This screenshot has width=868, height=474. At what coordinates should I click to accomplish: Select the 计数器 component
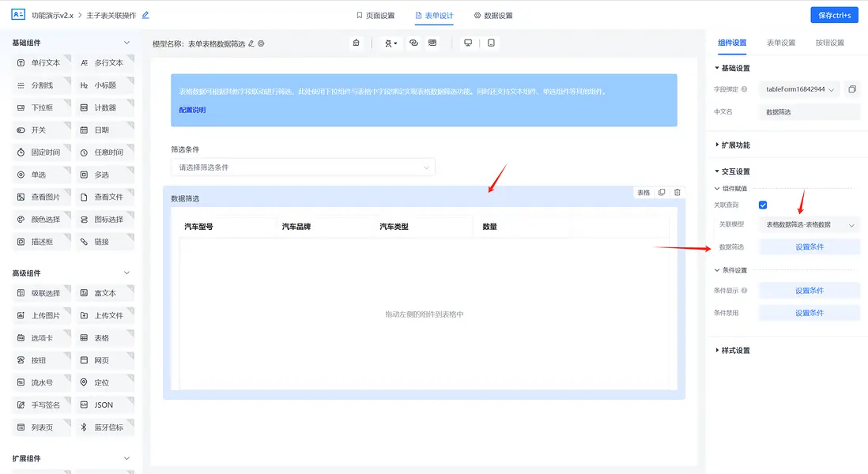click(105, 107)
